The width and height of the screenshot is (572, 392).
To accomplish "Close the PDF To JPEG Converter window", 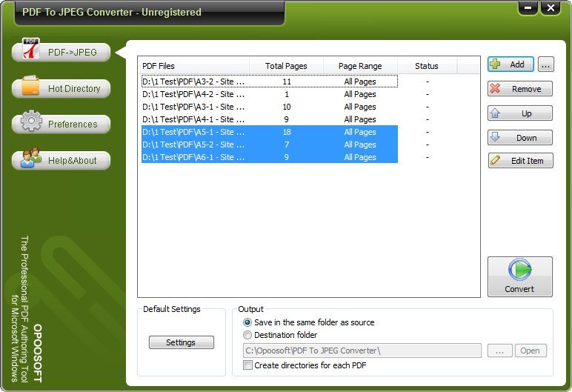I will click(x=551, y=8).
